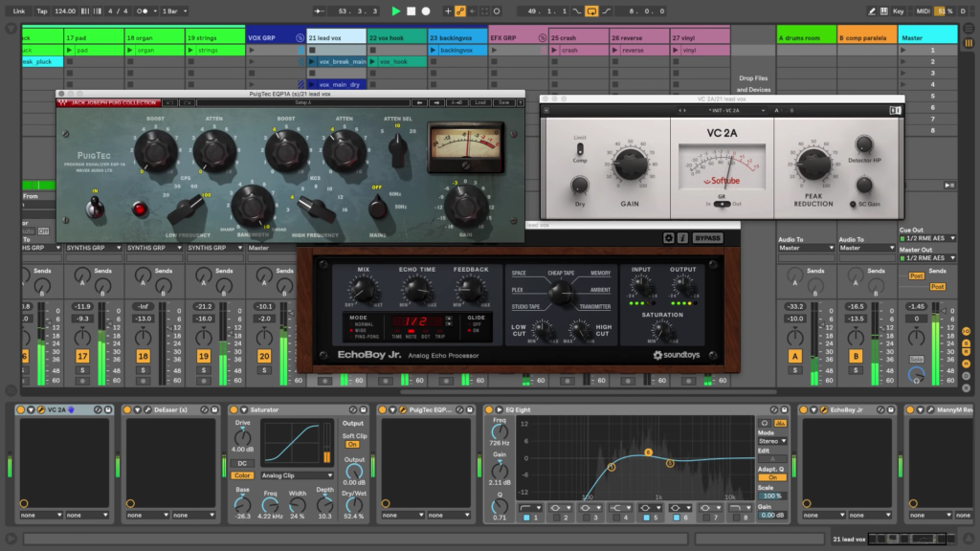Click the MIDI arrangement overdub plus icon
The width and height of the screenshot is (980, 551).
pos(448,11)
